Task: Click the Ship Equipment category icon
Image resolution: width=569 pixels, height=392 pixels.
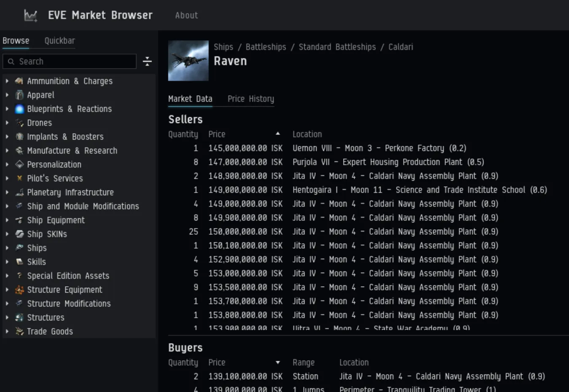Action: [19, 220]
